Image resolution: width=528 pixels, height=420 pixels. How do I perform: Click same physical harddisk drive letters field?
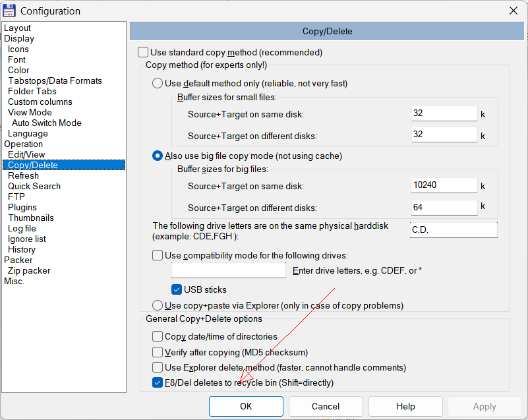454,230
